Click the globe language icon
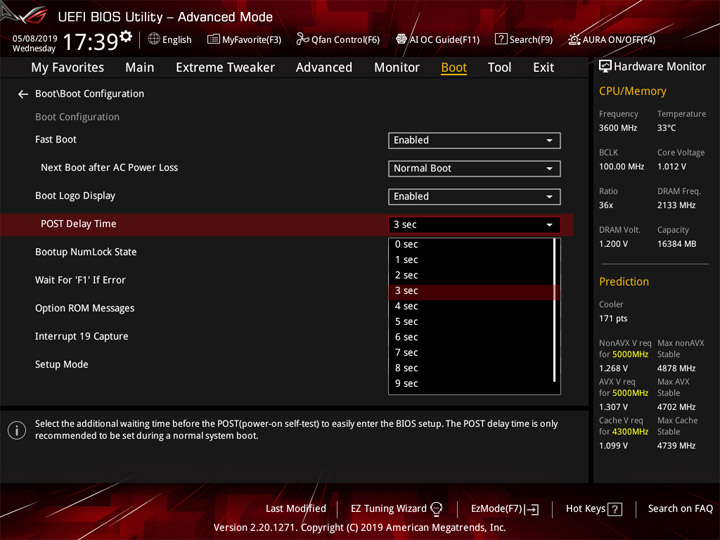The width and height of the screenshot is (720, 540). [x=154, y=39]
